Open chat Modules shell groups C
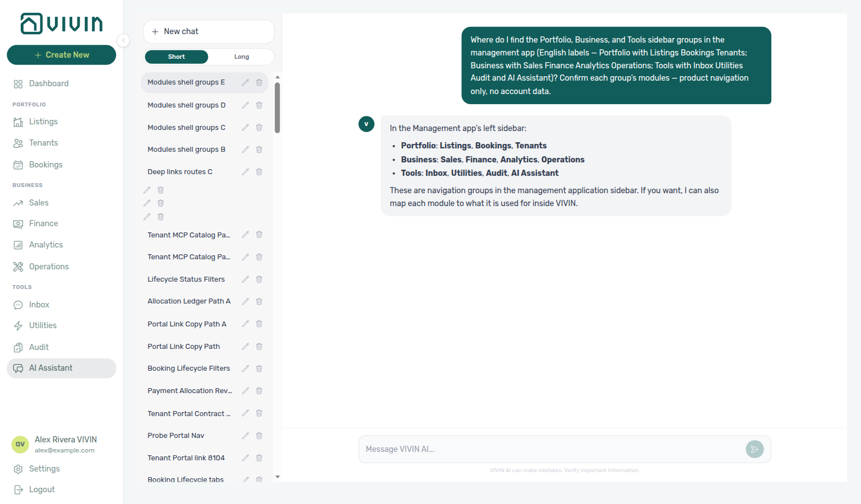Image resolution: width=861 pixels, height=504 pixels. click(186, 128)
